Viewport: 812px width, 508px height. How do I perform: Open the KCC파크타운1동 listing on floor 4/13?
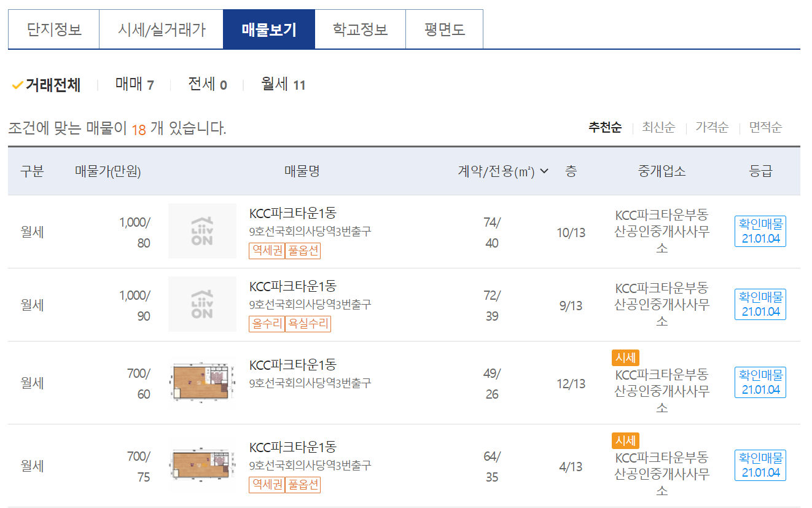293,447
